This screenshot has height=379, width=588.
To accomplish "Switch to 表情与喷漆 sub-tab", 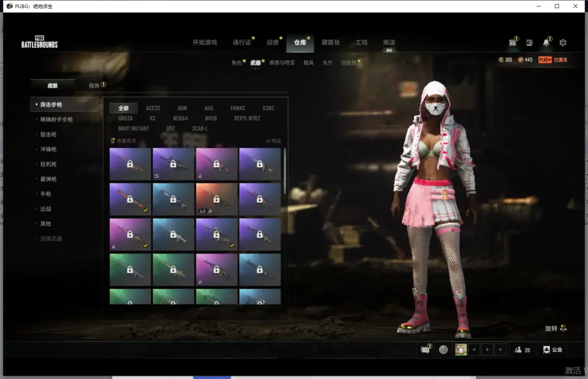I will [x=281, y=63].
